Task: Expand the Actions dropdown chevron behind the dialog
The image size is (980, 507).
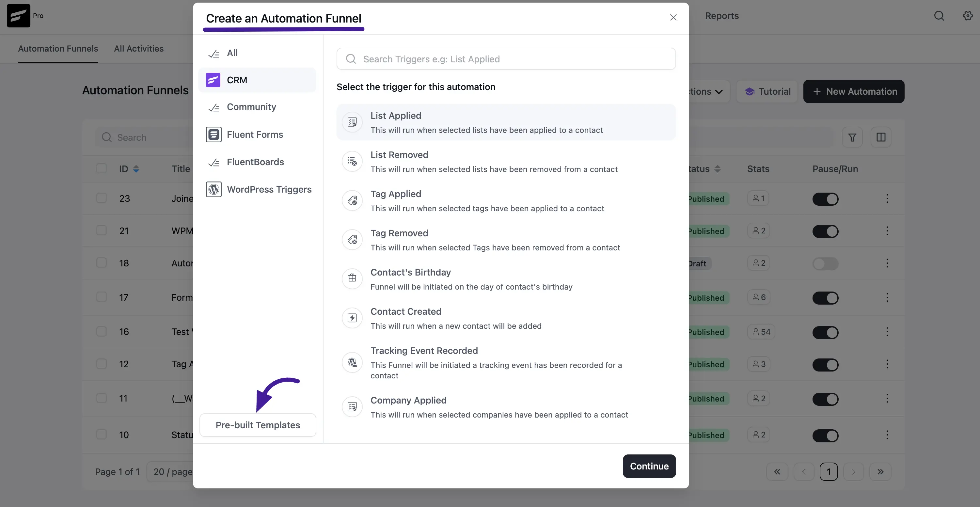Action: [x=719, y=92]
